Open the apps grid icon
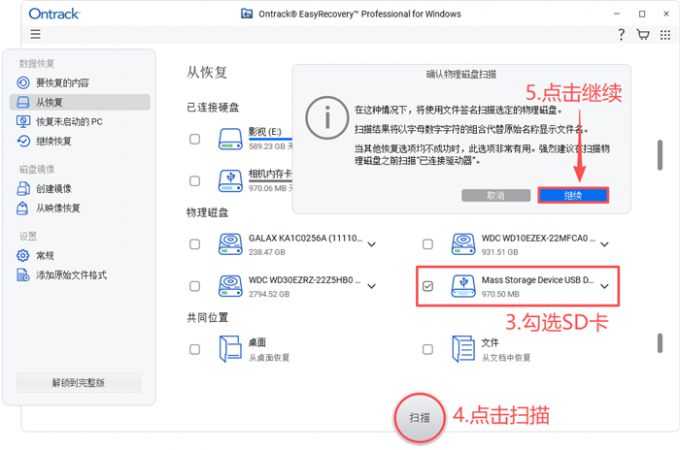680x450 pixels. pyautogui.click(x=665, y=35)
